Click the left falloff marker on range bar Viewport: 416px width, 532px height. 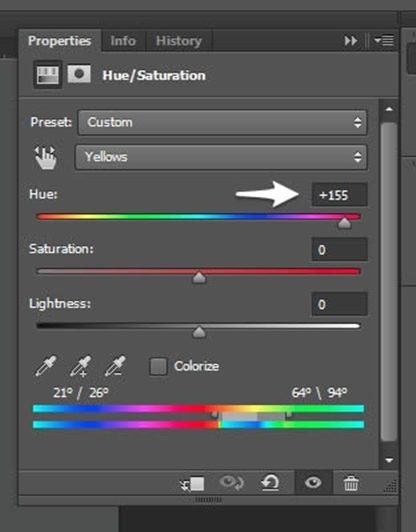(x=214, y=415)
